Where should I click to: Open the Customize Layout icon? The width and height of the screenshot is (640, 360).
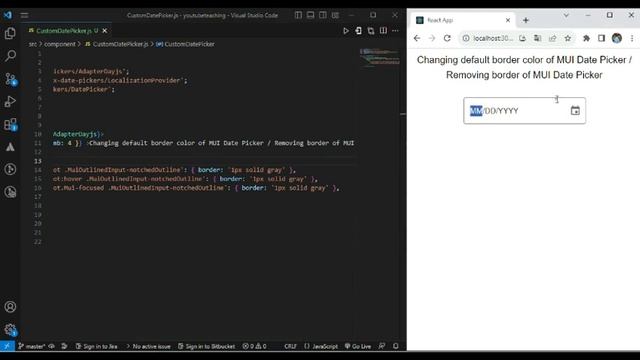335,15
